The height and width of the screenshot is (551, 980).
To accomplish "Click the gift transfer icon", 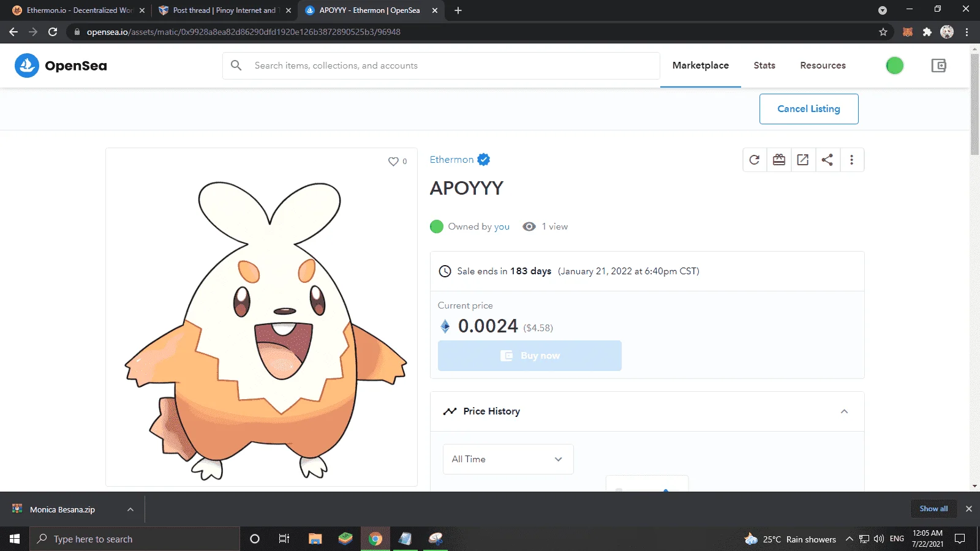I will coord(779,160).
